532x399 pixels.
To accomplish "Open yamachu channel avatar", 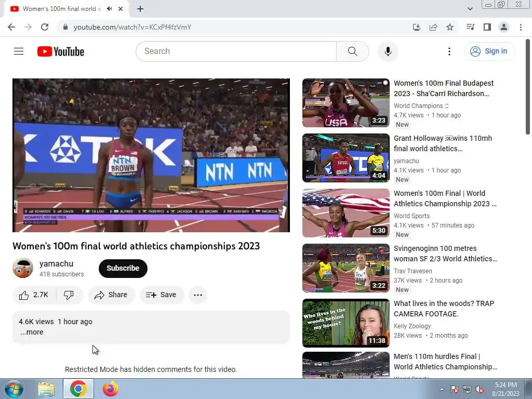I will (23, 268).
